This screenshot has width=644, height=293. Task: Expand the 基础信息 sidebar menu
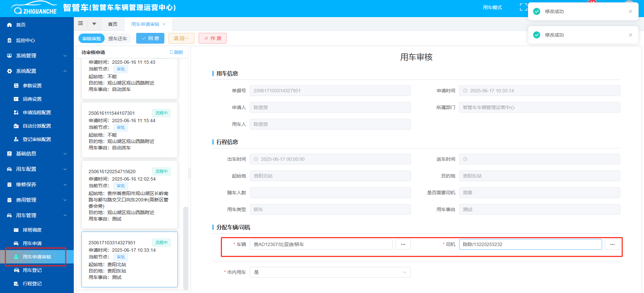point(37,154)
